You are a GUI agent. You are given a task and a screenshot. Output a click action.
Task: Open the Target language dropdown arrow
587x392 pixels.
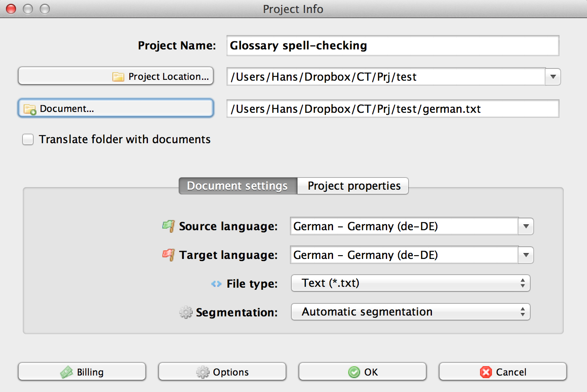(526, 255)
